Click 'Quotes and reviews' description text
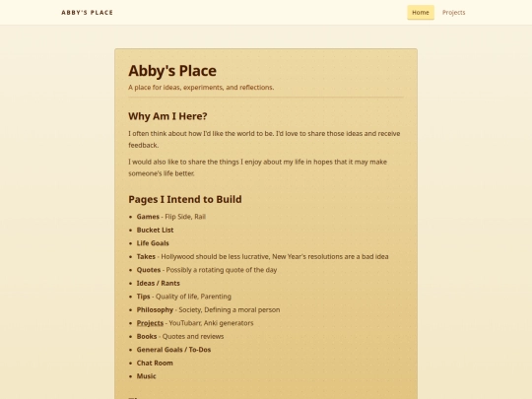The image size is (532, 399). [x=193, y=336]
